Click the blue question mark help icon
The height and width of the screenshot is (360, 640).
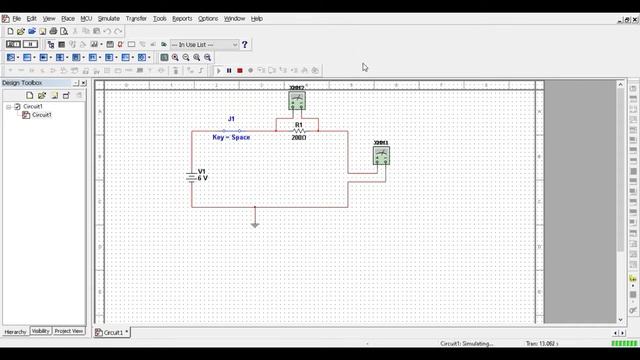pos(244,44)
